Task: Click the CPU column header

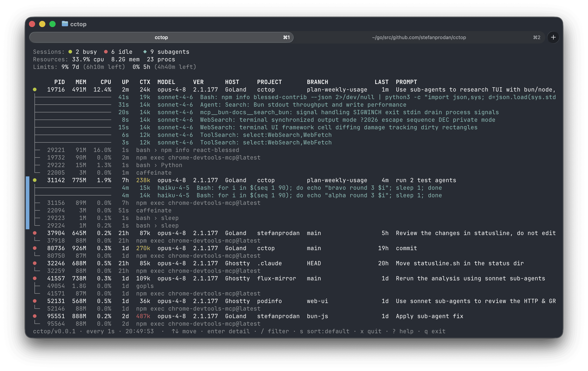Action: coord(106,82)
